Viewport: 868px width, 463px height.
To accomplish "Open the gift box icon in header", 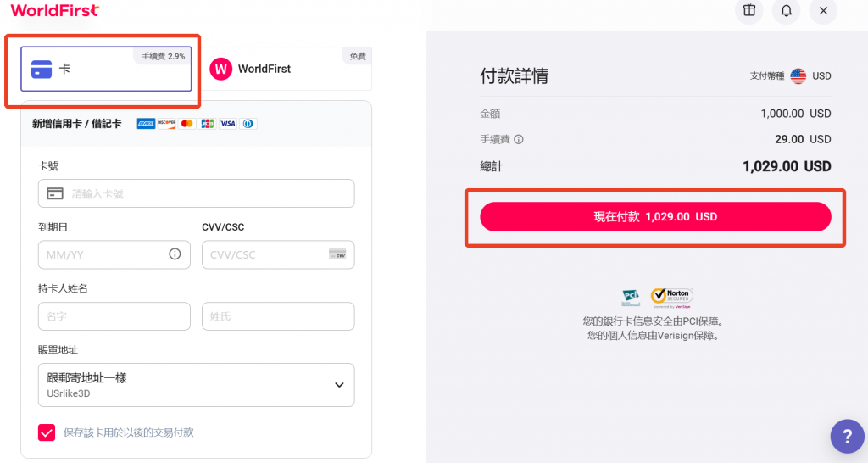I will click(x=749, y=10).
